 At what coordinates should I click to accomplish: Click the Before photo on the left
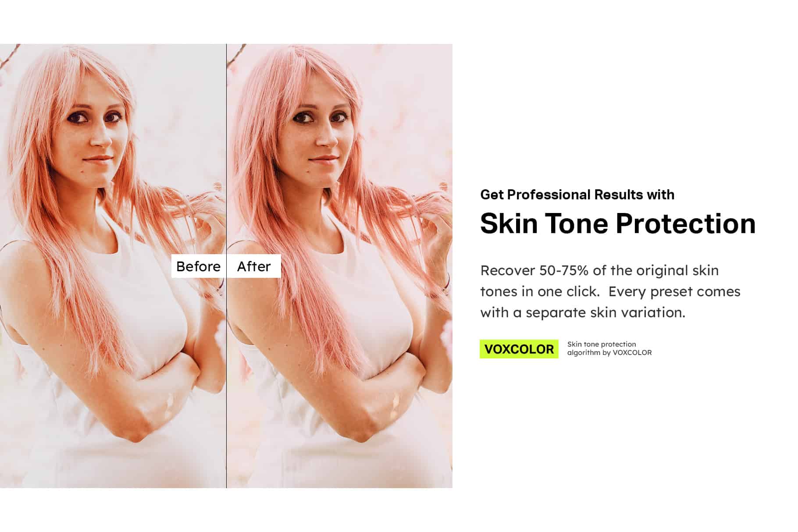113,266
